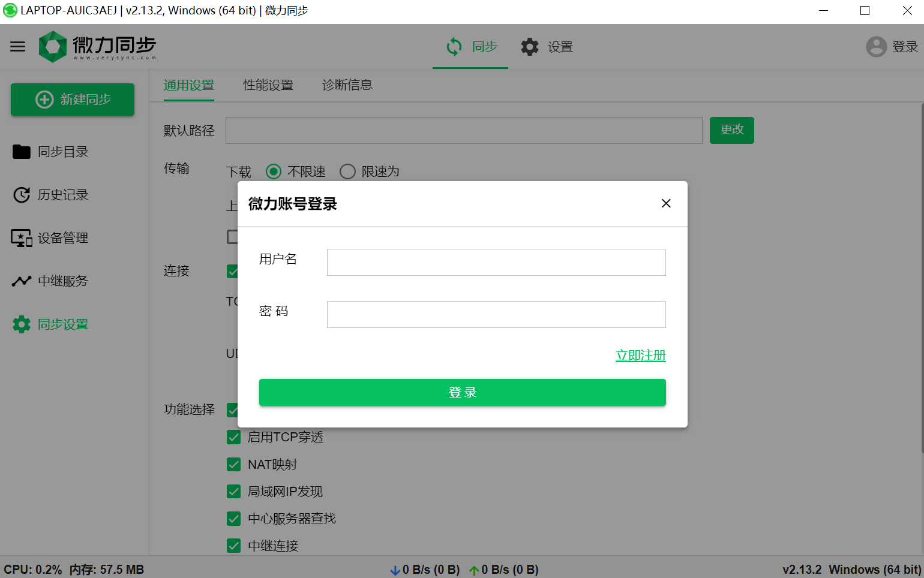Click the sync arrows icon in header
Screen dimensions: 924x578
click(x=454, y=47)
